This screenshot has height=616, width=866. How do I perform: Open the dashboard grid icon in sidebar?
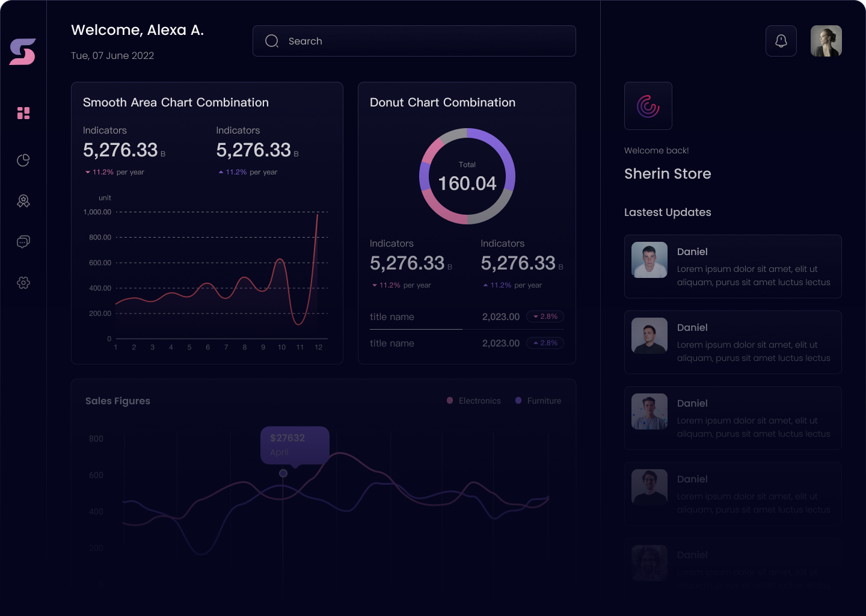tap(23, 113)
